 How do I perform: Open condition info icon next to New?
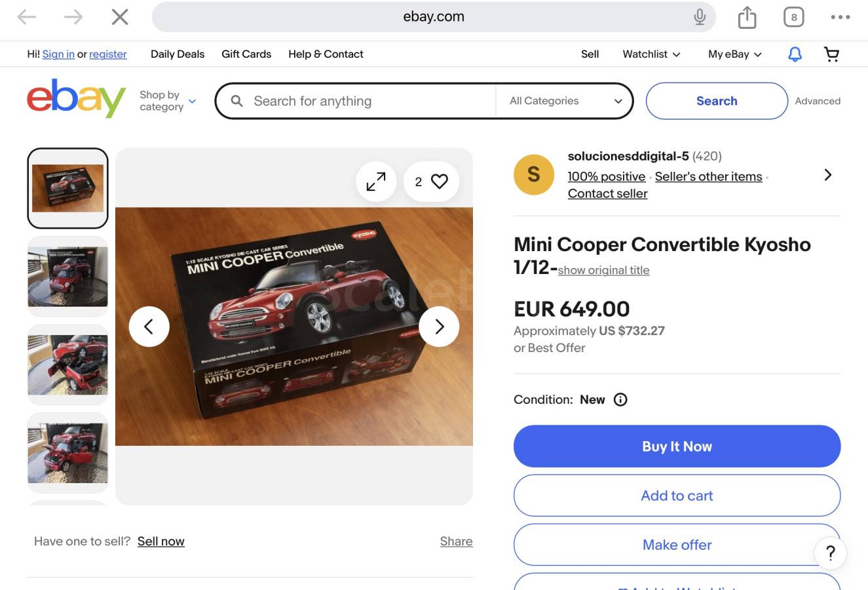tap(620, 400)
